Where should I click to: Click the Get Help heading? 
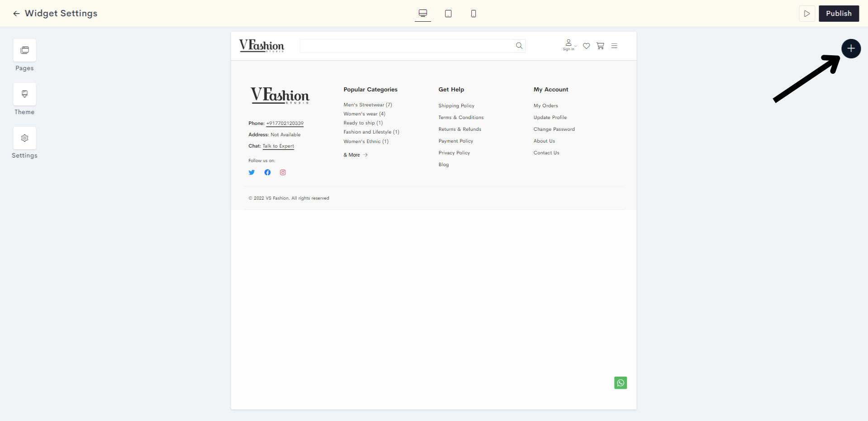coord(451,89)
